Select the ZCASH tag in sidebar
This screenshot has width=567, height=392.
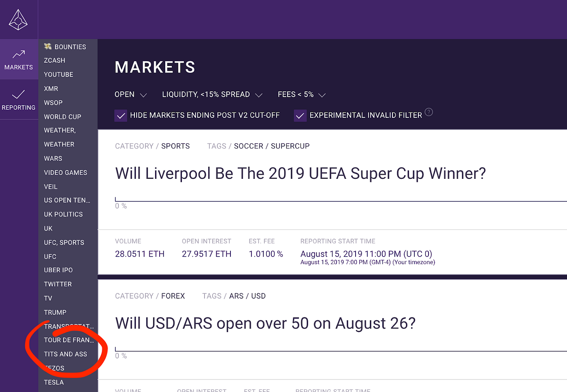54,60
